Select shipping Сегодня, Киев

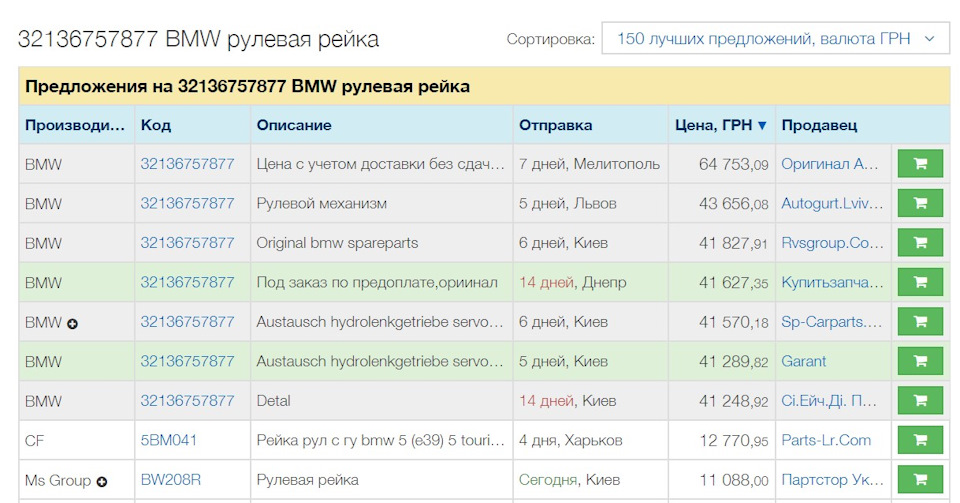pos(569,480)
